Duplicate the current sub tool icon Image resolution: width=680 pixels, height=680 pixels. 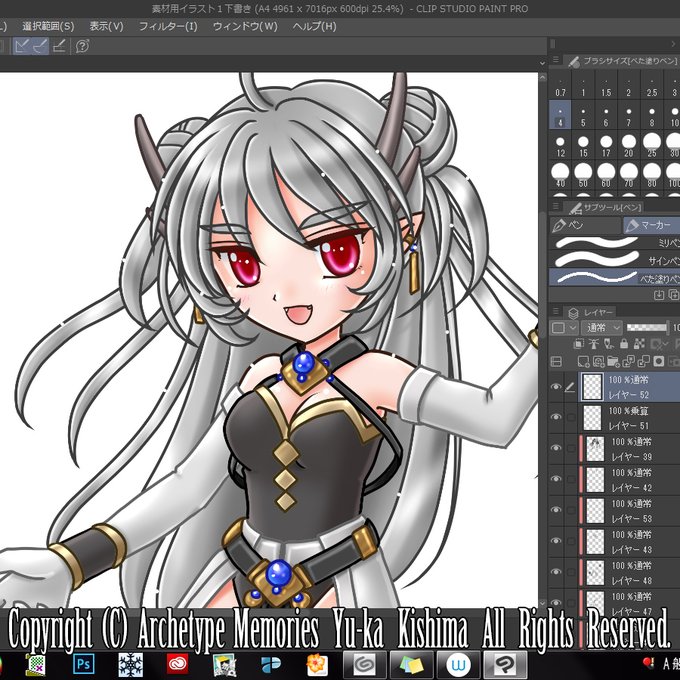tap(674, 295)
